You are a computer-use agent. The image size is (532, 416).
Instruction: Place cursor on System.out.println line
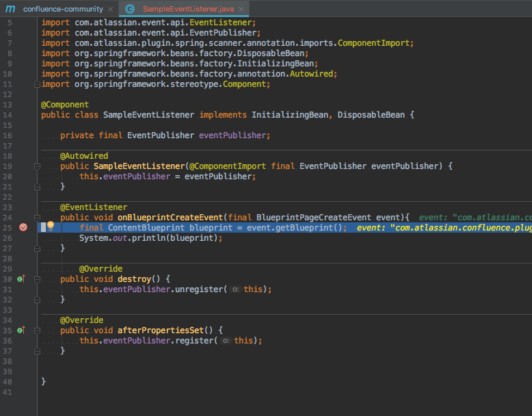pos(150,238)
